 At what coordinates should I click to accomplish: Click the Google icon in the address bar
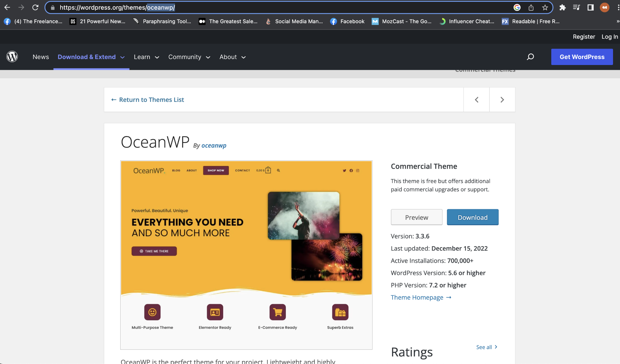[517, 7]
